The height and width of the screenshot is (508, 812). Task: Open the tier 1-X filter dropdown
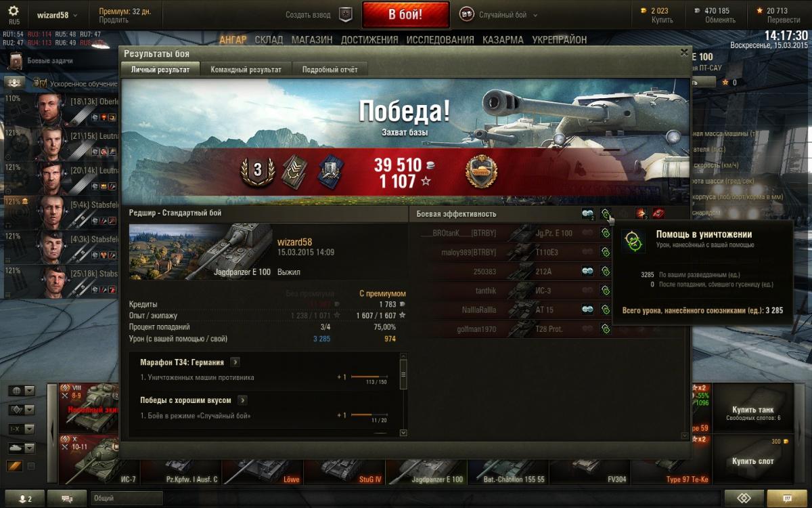tap(21, 429)
